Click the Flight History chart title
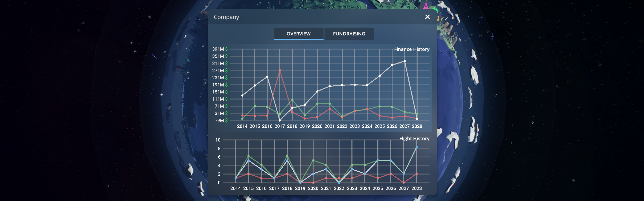 click(414, 138)
